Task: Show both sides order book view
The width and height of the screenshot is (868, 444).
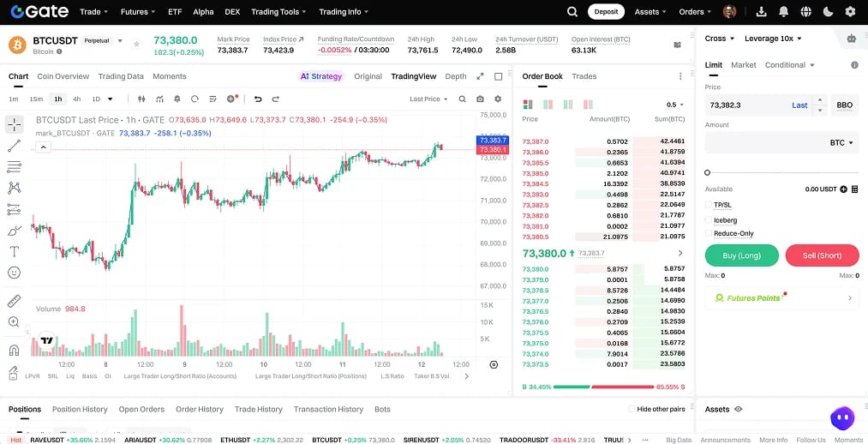Action: pyautogui.click(x=528, y=105)
